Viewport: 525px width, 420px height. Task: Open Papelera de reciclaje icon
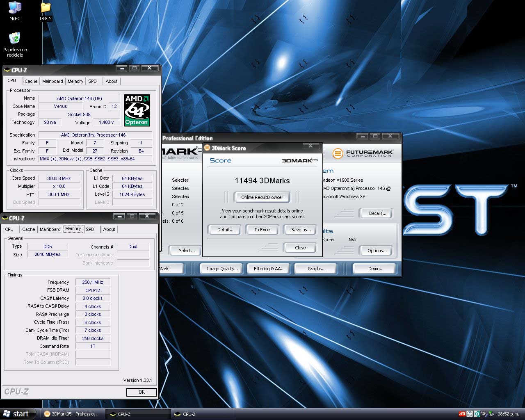(x=15, y=39)
